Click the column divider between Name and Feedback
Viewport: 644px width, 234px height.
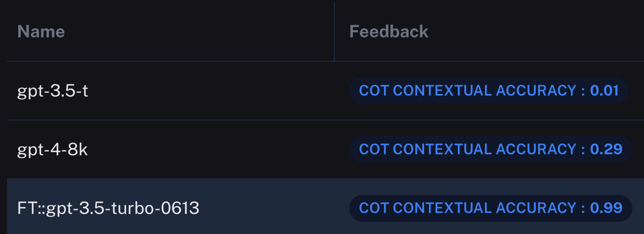(x=335, y=32)
